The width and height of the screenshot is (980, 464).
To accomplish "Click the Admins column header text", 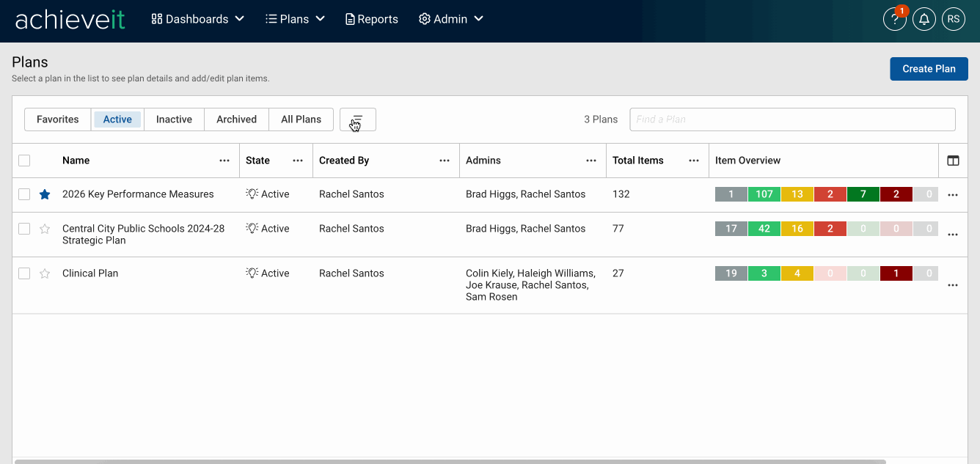I will tap(483, 161).
